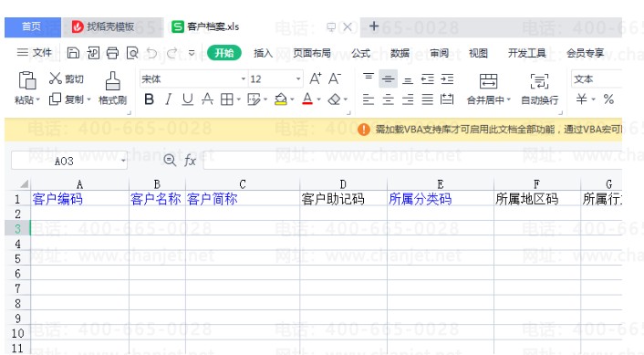The height and width of the screenshot is (355, 644).
Task: Expand Merge and Center dropdown arrow
Action: coord(508,99)
